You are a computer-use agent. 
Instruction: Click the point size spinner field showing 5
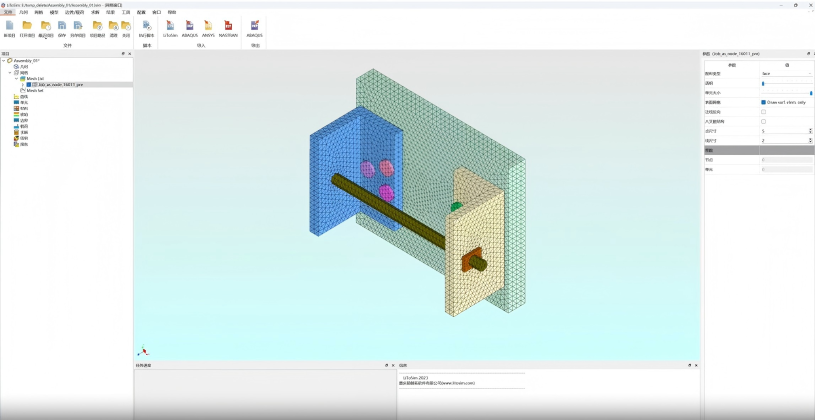(784, 131)
